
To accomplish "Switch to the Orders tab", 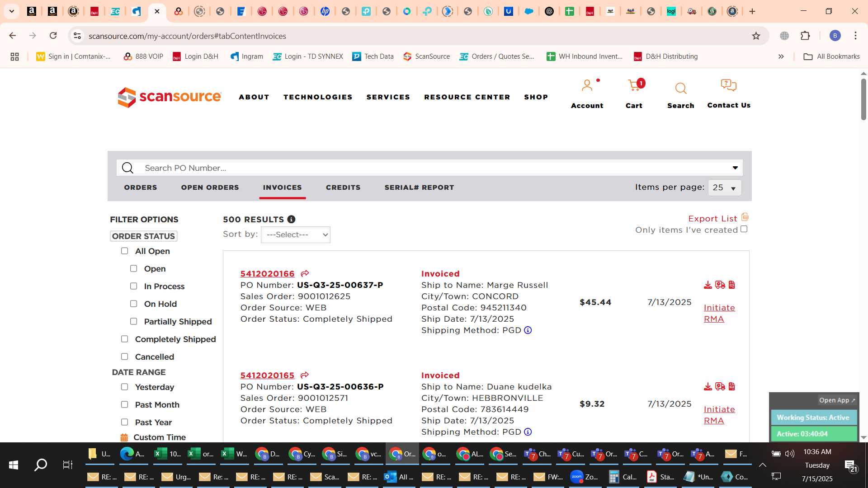I will (141, 188).
